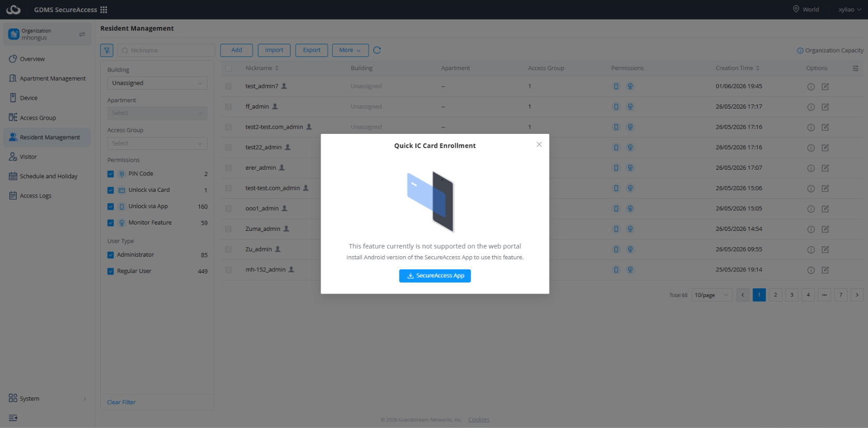The image size is (868, 428).
Task: Open Access Group in the sidebar
Action: point(47,118)
